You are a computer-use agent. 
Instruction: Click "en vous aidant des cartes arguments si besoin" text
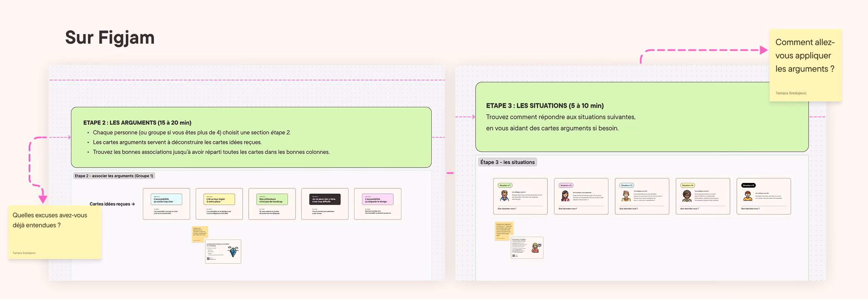(x=552, y=128)
